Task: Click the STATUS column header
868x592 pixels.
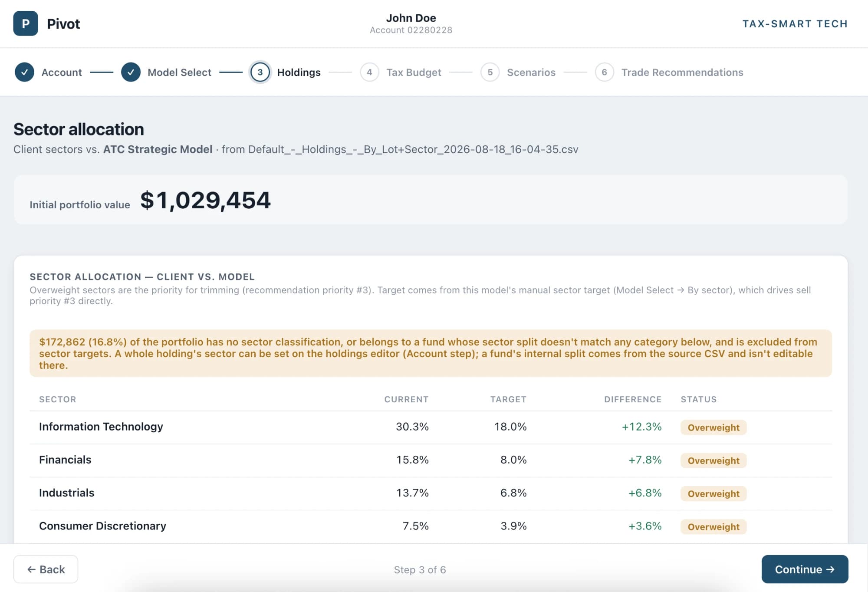Action: (x=699, y=399)
